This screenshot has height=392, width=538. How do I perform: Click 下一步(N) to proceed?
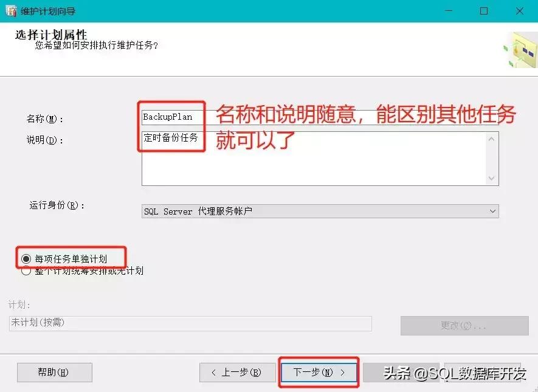click(x=318, y=373)
